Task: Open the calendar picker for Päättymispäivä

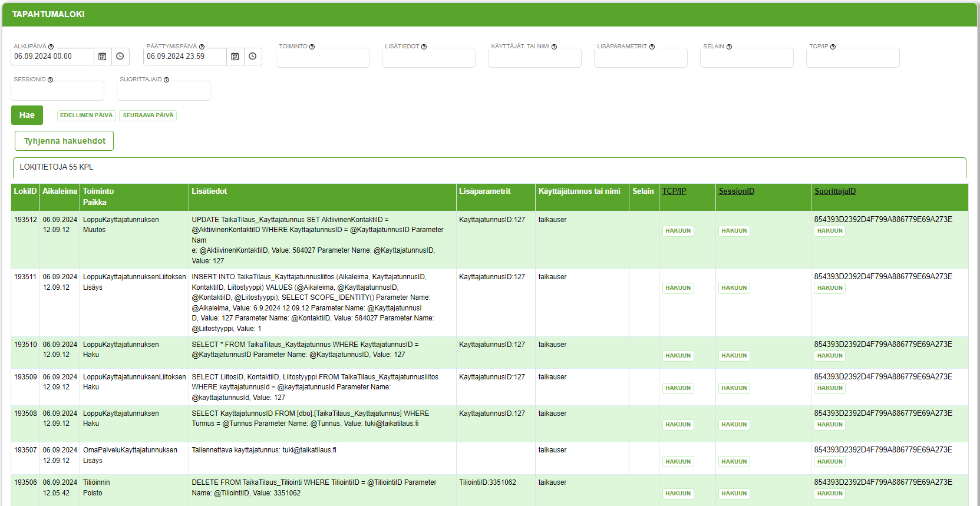Action: click(235, 57)
